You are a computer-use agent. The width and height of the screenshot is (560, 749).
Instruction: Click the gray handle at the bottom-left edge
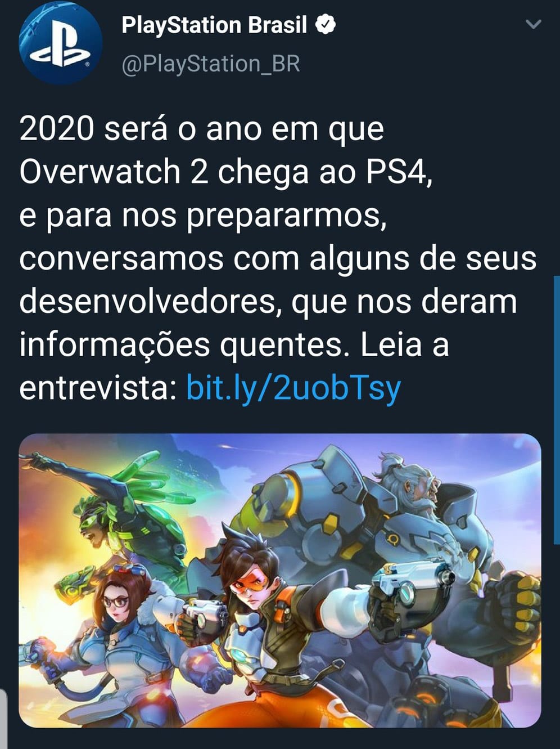coord(3,719)
